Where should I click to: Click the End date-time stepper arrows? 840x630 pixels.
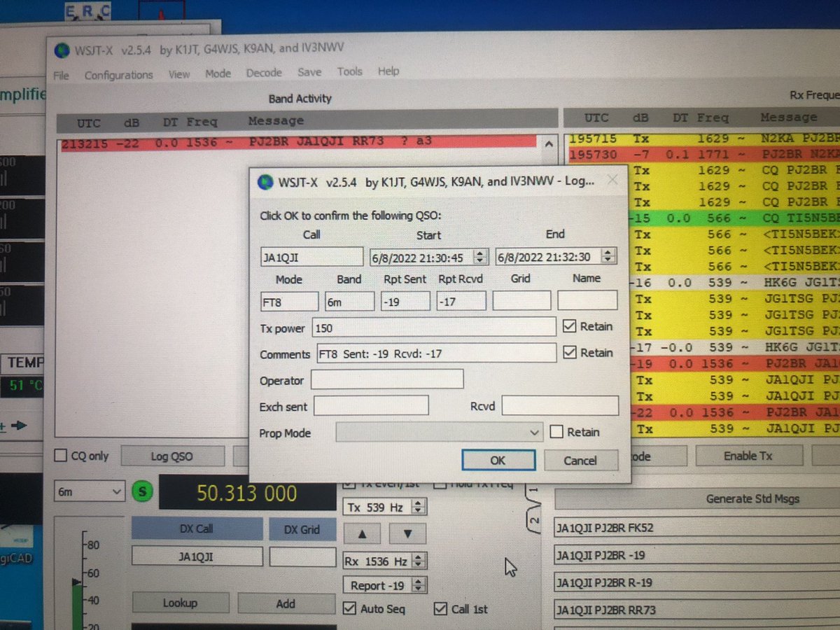tap(609, 256)
